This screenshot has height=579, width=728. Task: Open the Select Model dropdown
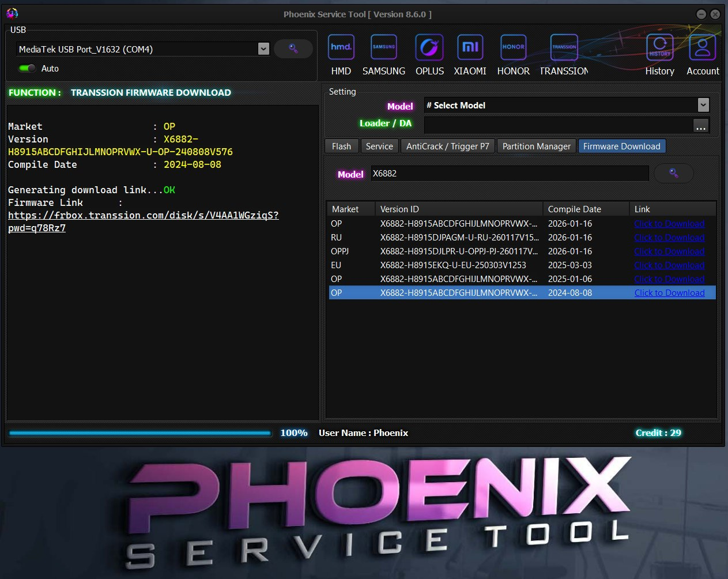(703, 105)
